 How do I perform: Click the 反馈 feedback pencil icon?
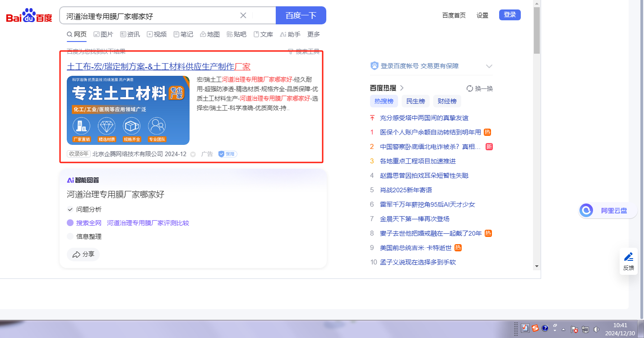tap(628, 257)
